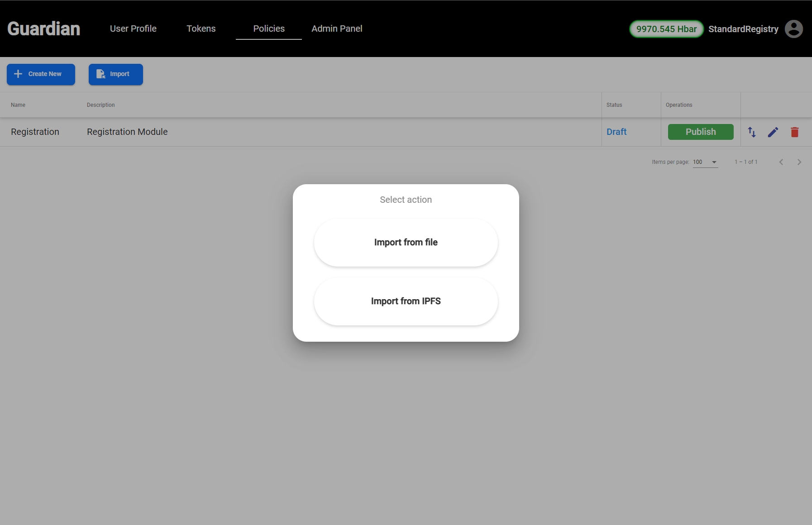Select the Policies tab
The height and width of the screenshot is (525, 812).
coord(269,29)
